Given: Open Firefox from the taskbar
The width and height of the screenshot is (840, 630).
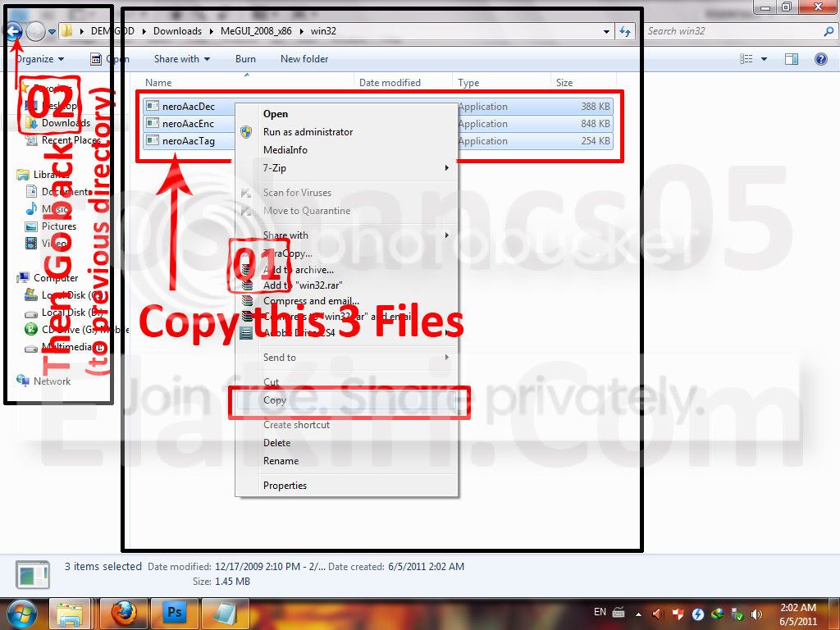Looking at the screenshot, I should pyautogui.click(x=124, y=614).
